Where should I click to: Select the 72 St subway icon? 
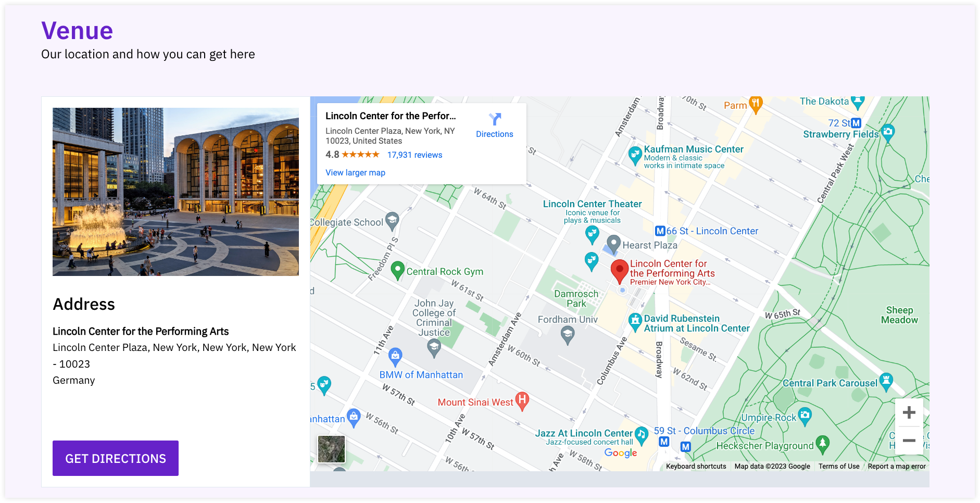pyautogui.click(x=856, y=123)
